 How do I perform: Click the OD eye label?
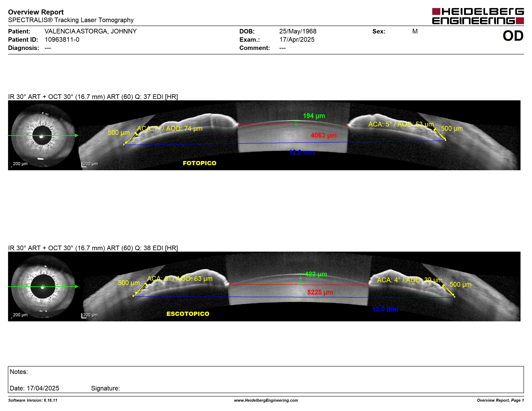[513, 36]
